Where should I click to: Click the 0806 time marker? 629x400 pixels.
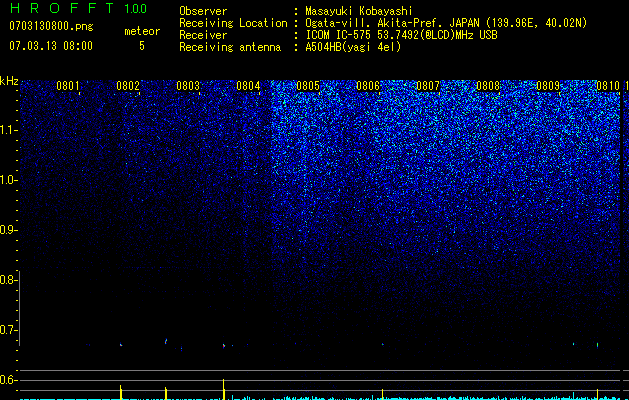[x=368, y=86]
